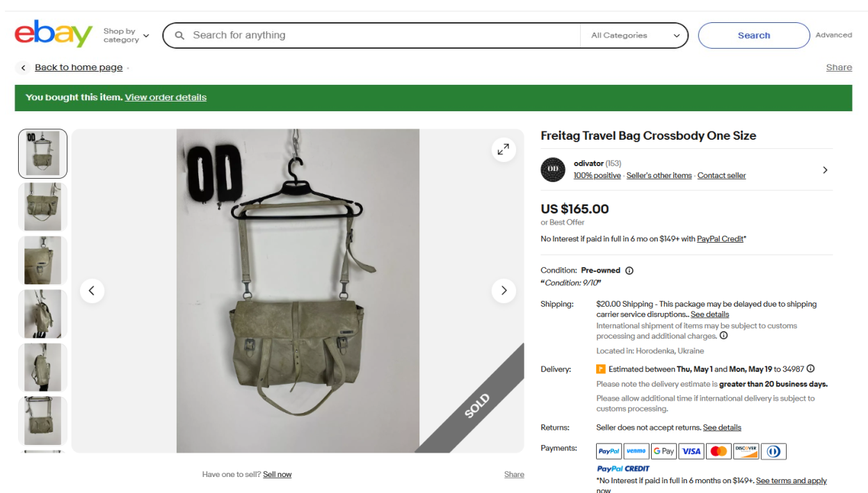Type in the Search for anything field
The height and width of the screenshot is (493, 868).
click(383, 35)
